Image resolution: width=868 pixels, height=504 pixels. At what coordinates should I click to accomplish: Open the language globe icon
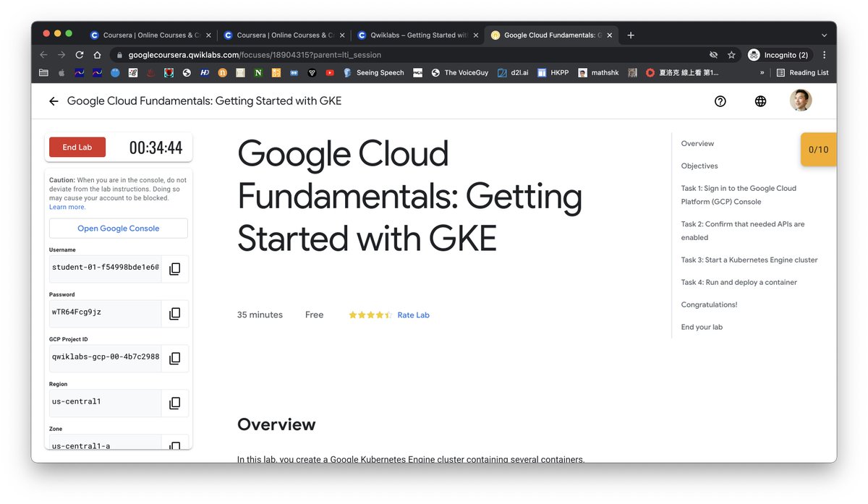(x=760, y=101)
